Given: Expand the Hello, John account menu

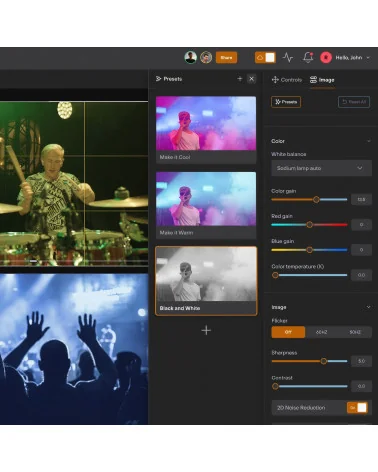Looking at the screenshot, I should (x=353, y=57).
